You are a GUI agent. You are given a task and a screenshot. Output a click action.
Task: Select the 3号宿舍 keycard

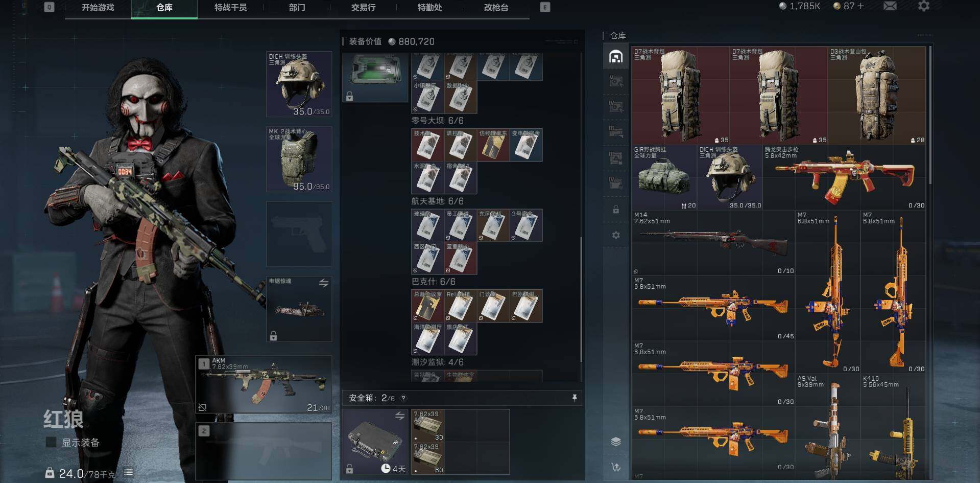tap(526, 225)
